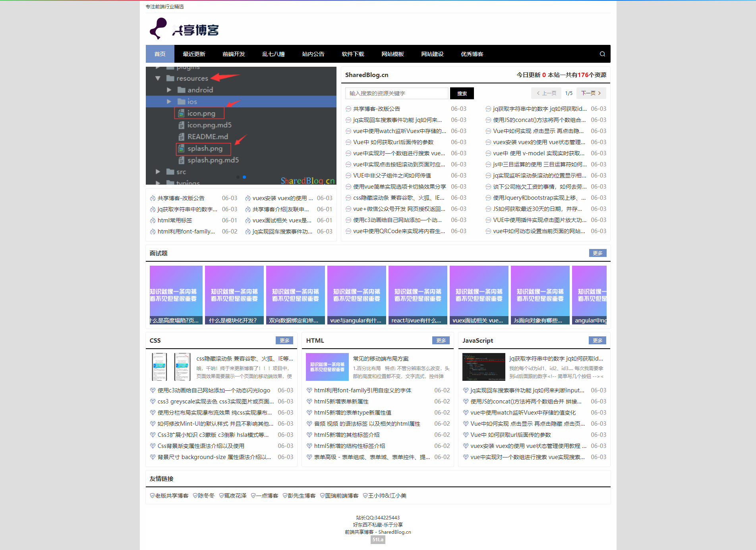Image resolution: width=756 pixels, height=550 pixels.
Task: Click the 共享博客 site logo
Action: click(184, 29)
